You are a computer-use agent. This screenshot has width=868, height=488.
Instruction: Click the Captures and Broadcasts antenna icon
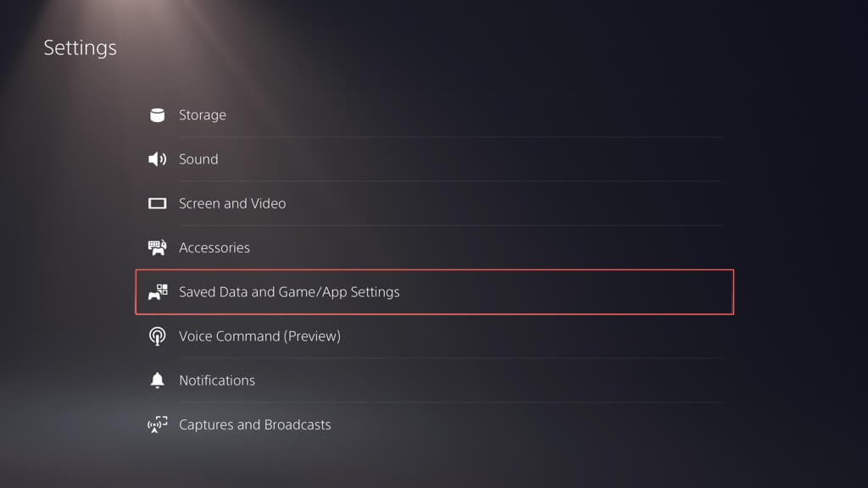pos(157,424)
